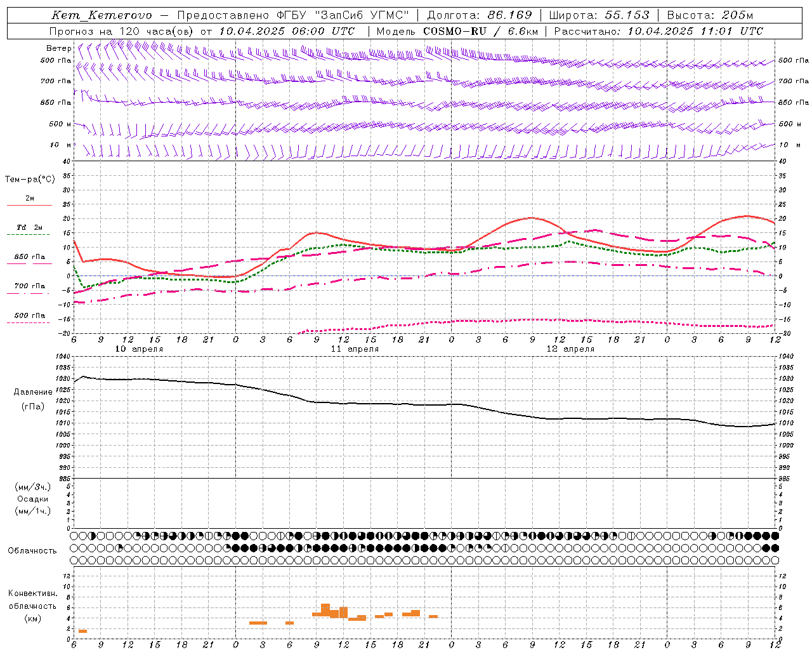Viewport: 812px width, 650px height.
Task: Click the '2м' temperature legend entry
Action: coord(30,199)
